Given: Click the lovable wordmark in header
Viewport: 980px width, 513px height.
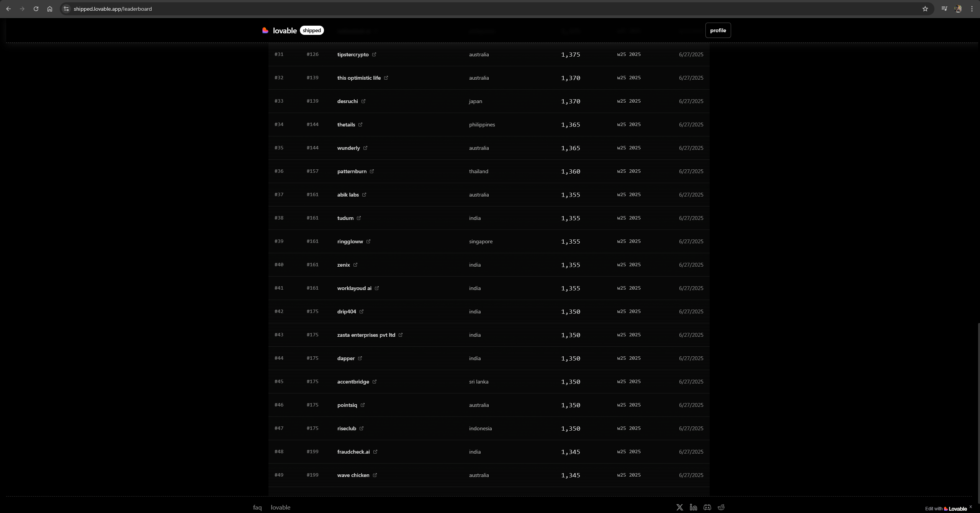Looking at the screenshot, I should (x=285, y=30).
